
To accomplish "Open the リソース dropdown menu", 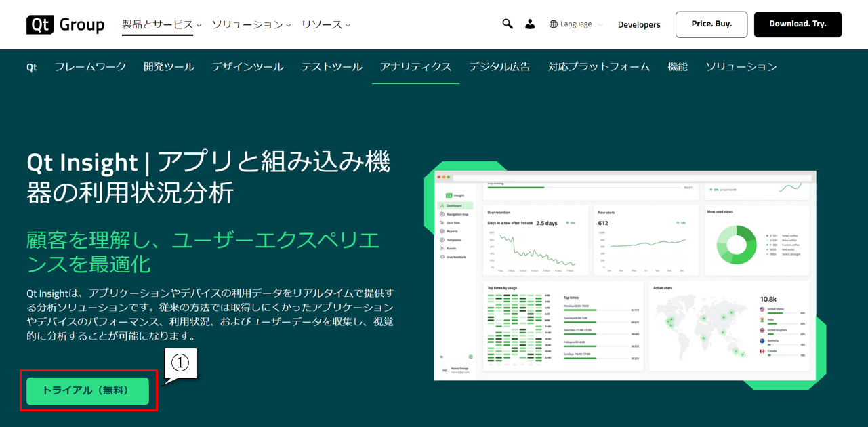I will coord(325,24).
